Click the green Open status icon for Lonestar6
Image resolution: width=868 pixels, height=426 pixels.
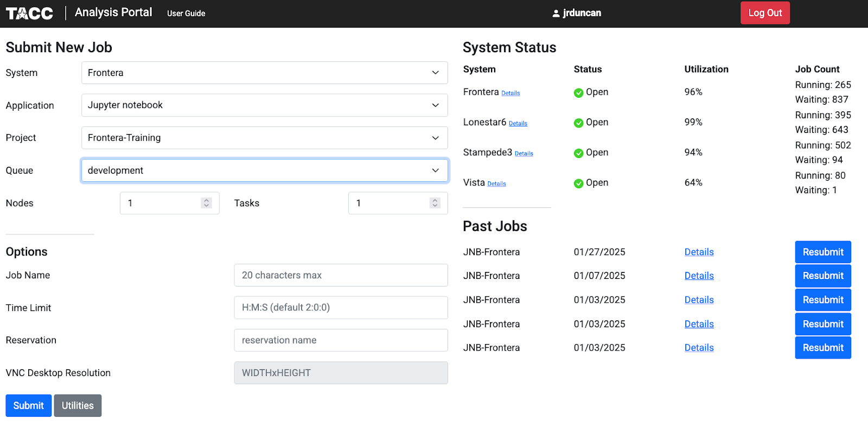578,123
